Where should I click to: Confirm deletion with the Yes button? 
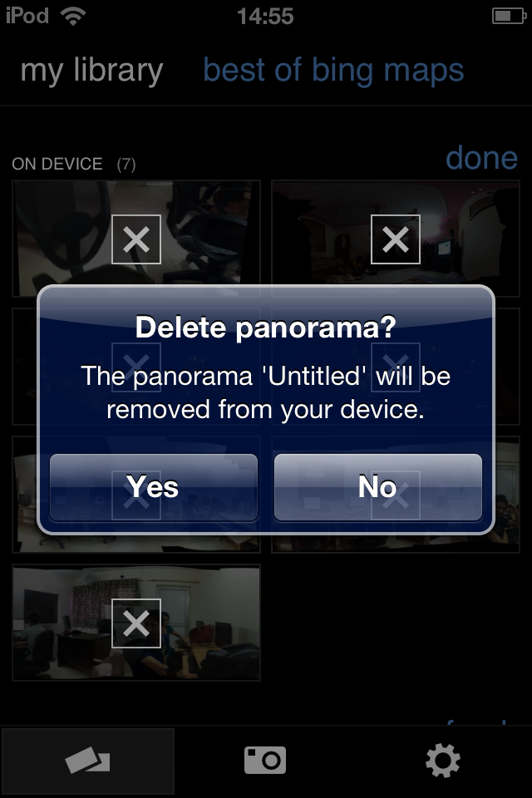[x=153, y=487]
